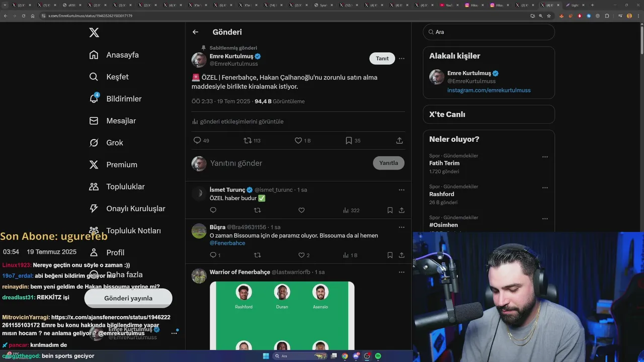The height and width of the screenshot is (362, 644).
Task: Click gönderi etkileşimlerini görüntüle link
Action: pos(237,122)
